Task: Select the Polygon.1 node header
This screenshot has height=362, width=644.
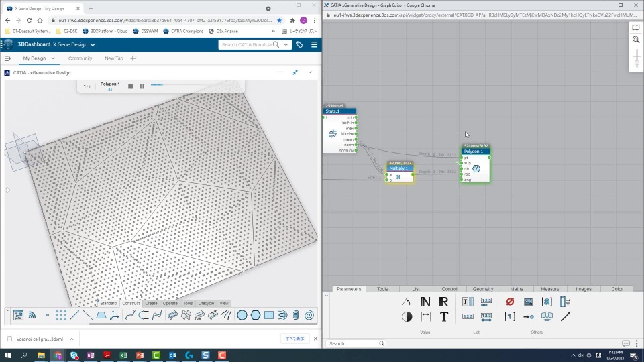Action: tap(476, 152)
